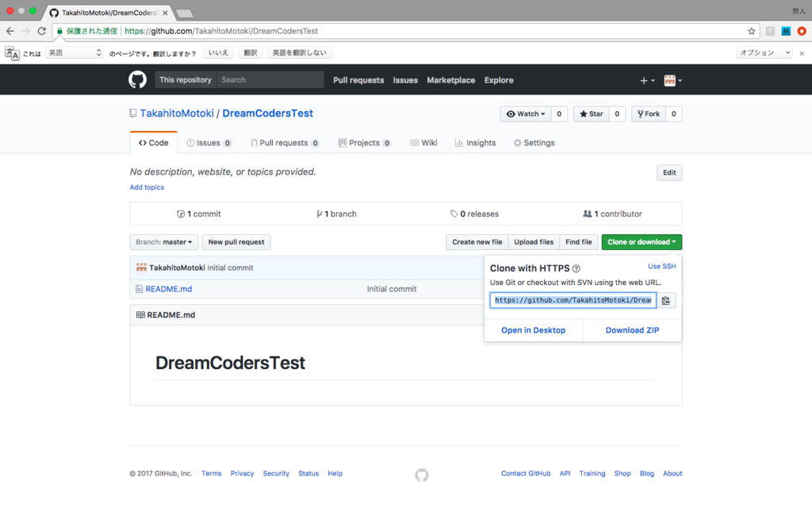Click TakahitoMotoki avatar in commit row
Image resolution: width=812 pixels, height=508 pixels.
coord(141,267)
